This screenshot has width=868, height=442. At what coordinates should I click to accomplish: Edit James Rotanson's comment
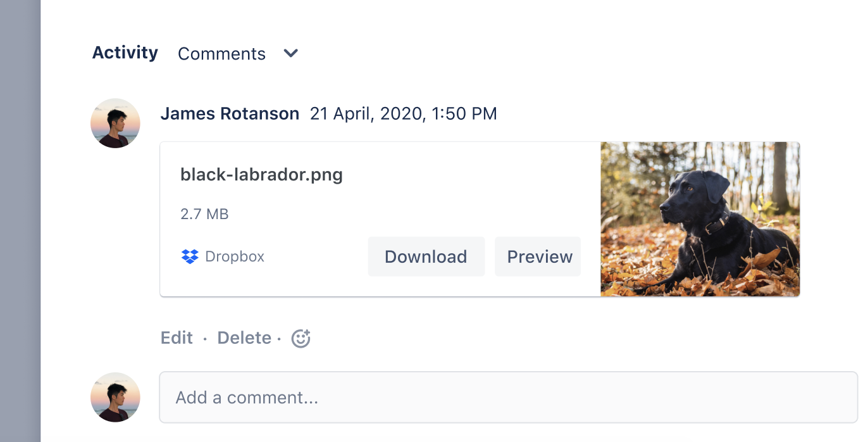[x=177, y=338]
